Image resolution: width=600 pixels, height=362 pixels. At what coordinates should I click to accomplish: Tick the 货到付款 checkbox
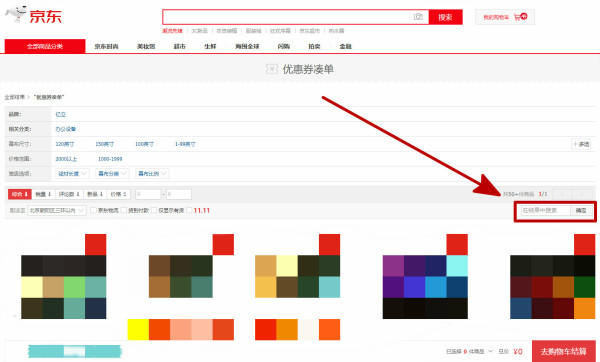pos(124,210)
